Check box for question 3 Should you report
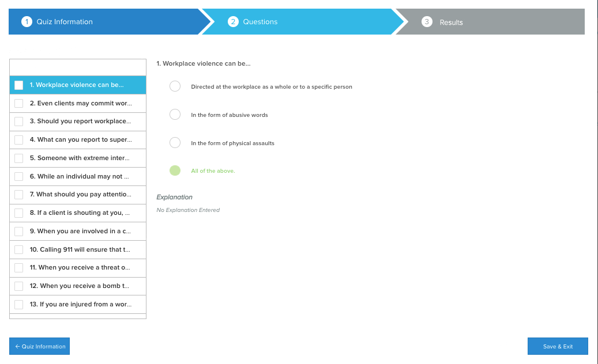 18,122
